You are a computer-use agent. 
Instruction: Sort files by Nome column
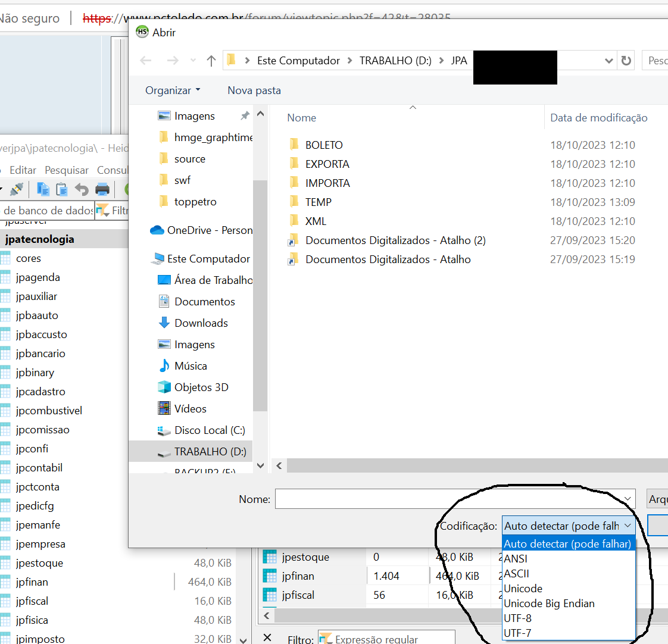coord(302,118)
